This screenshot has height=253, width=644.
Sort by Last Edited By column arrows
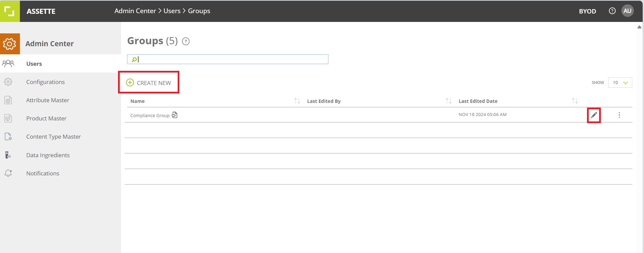(448, 101)
